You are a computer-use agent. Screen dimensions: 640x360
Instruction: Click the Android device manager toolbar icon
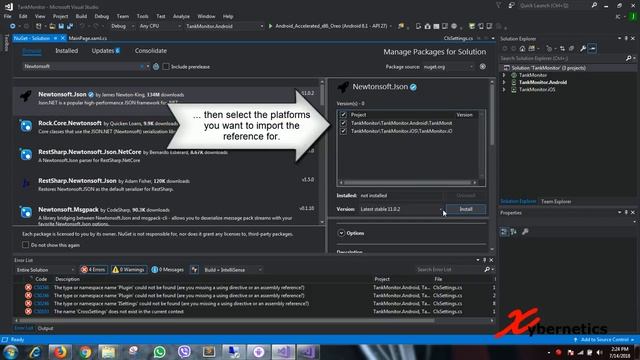(418, 26)
